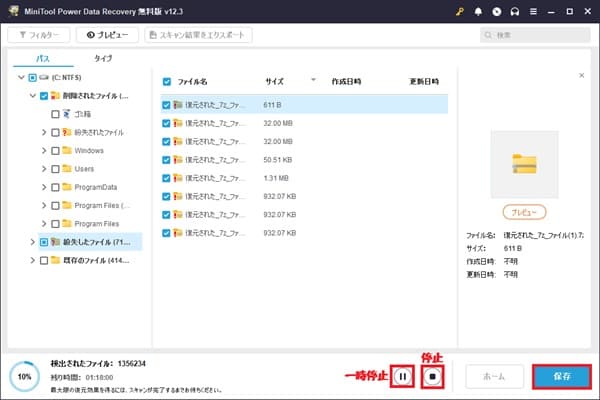This screenshot has width=600, height=400.
Task: Click the orange プレビュー button in side panel
Action: [x=524, y=212]
